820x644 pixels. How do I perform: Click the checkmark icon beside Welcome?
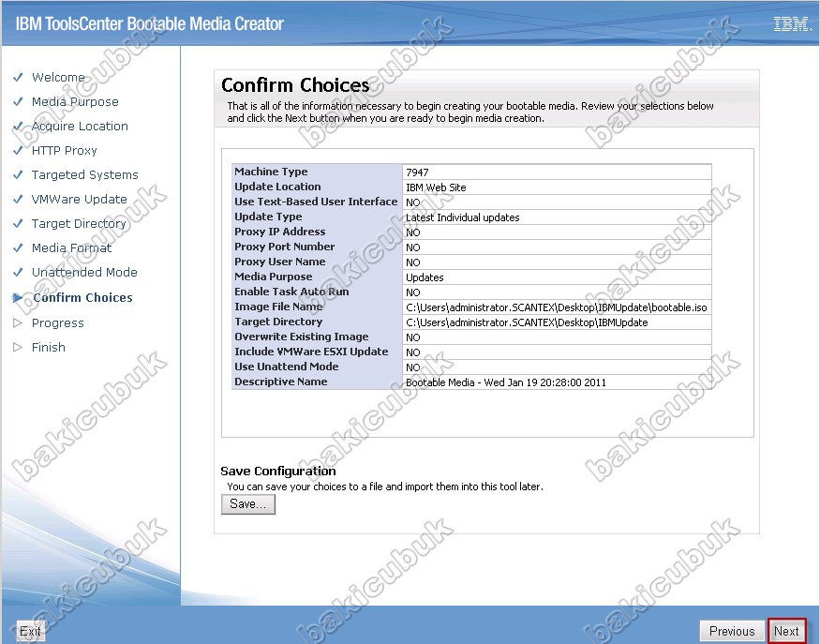[18, 77]
